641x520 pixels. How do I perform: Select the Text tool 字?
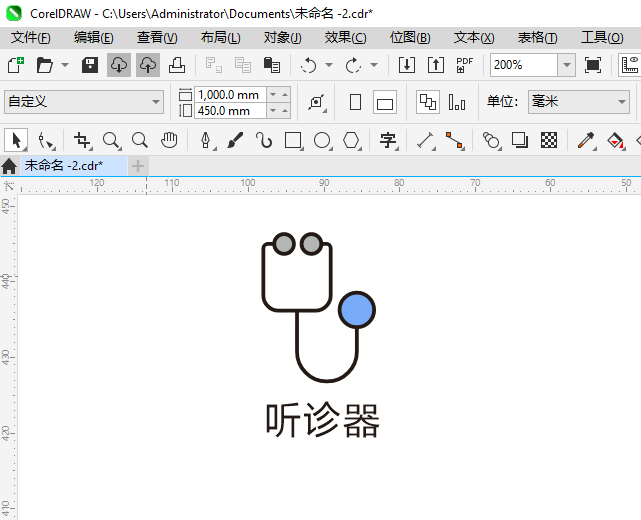388,140
